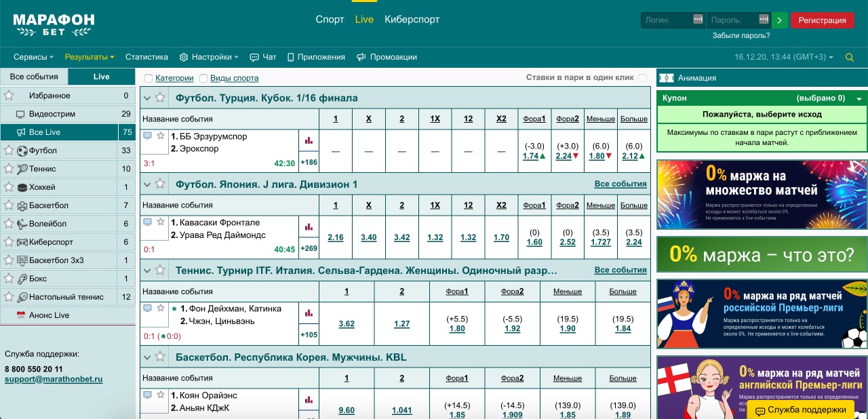Favorite the Кавасаки Фронтале match star

161,222
